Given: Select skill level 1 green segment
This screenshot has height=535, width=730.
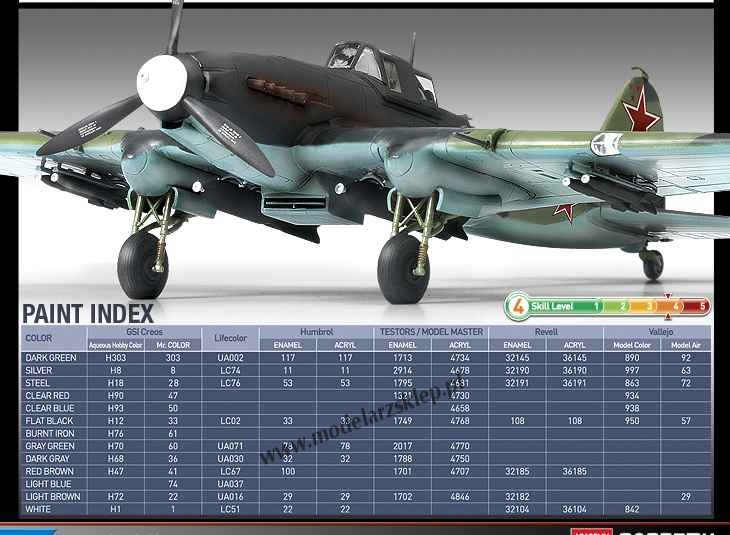Looking at the screenshot, I should pyautogui.click(x=597, y=306).
